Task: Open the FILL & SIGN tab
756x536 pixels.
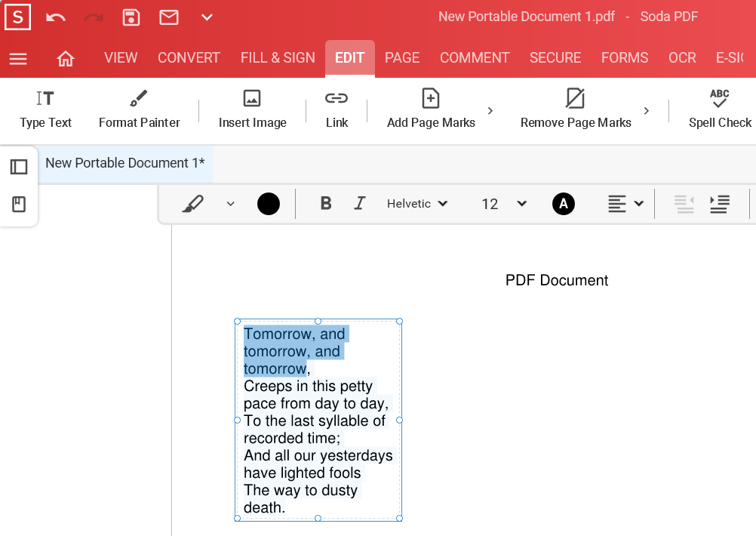Action: [x=278, y=58]
